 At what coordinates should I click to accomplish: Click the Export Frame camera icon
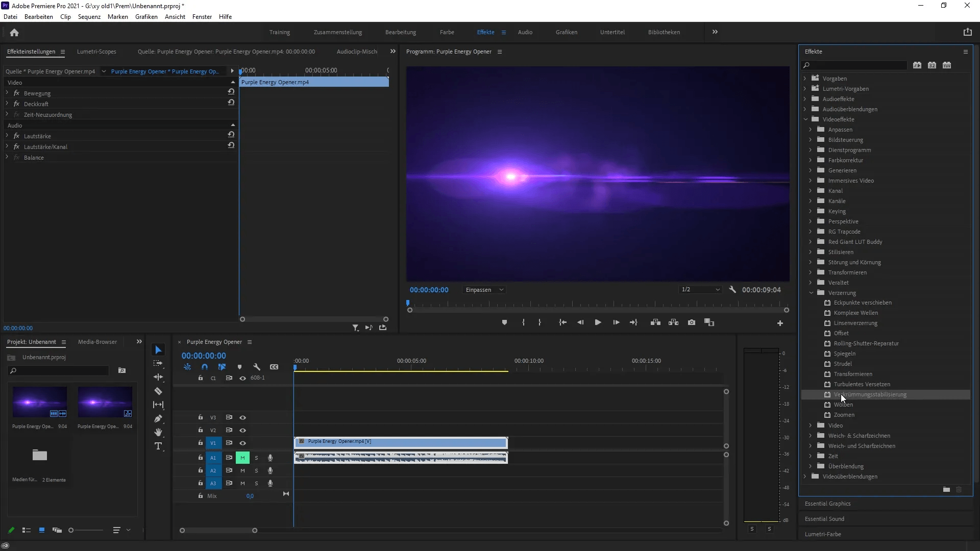coord(692,322)
